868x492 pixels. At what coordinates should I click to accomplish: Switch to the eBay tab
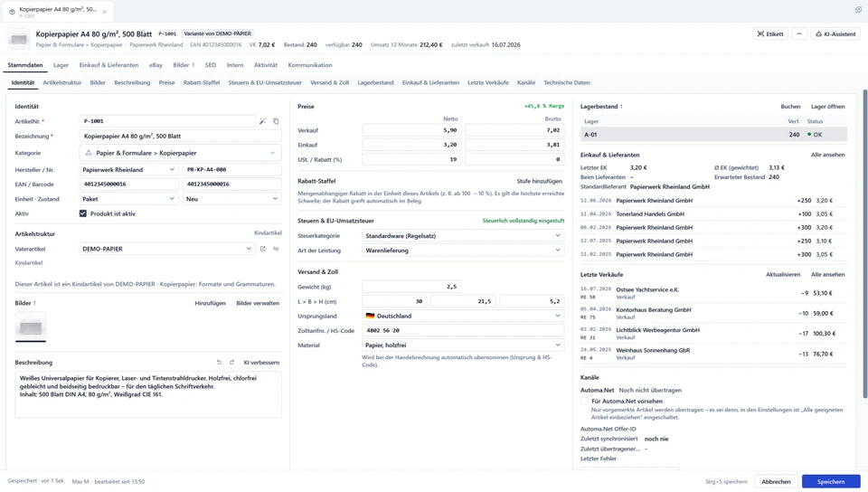(x=156, y=65)
